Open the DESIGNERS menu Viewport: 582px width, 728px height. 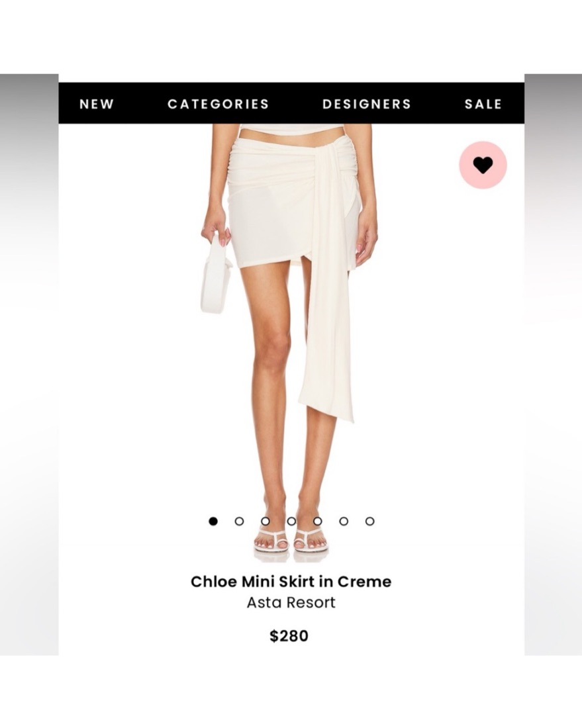point(367,104)
